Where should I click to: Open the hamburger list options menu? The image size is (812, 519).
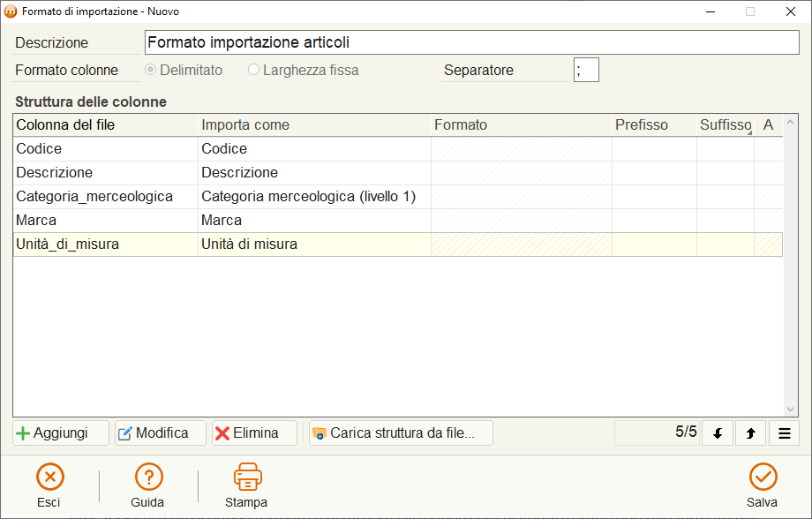click(784, 433)
